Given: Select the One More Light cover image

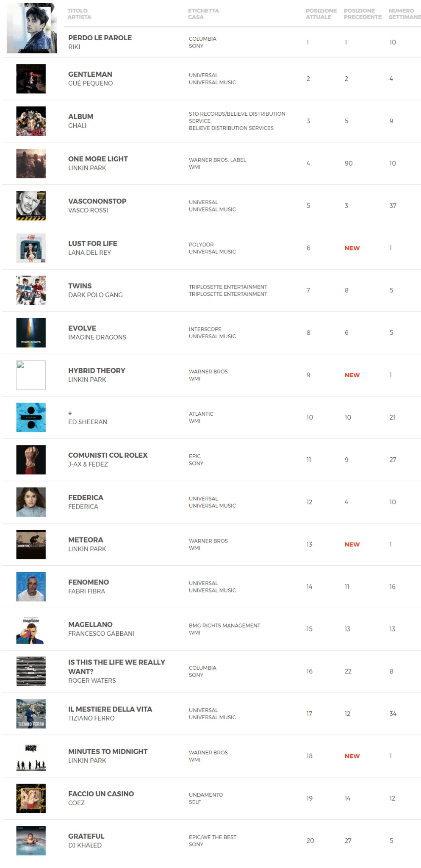Looking at the screenshot, I should [x=31, y=164].
